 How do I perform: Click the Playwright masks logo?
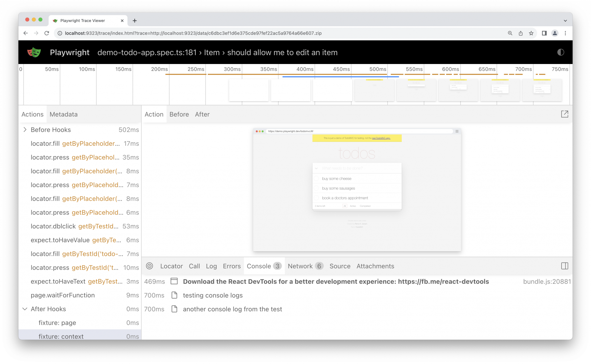coord(34,52)
